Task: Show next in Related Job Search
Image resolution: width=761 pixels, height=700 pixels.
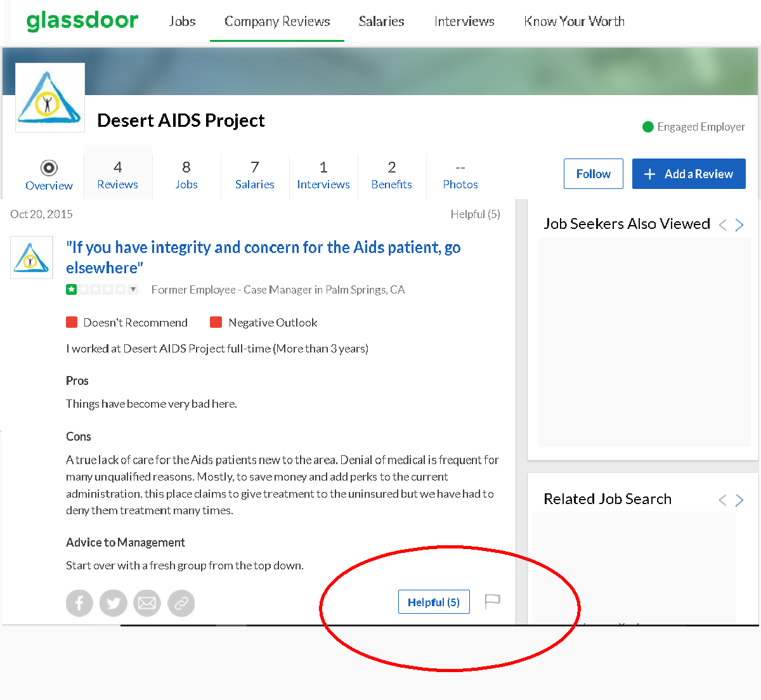Action: pos(739,500)
